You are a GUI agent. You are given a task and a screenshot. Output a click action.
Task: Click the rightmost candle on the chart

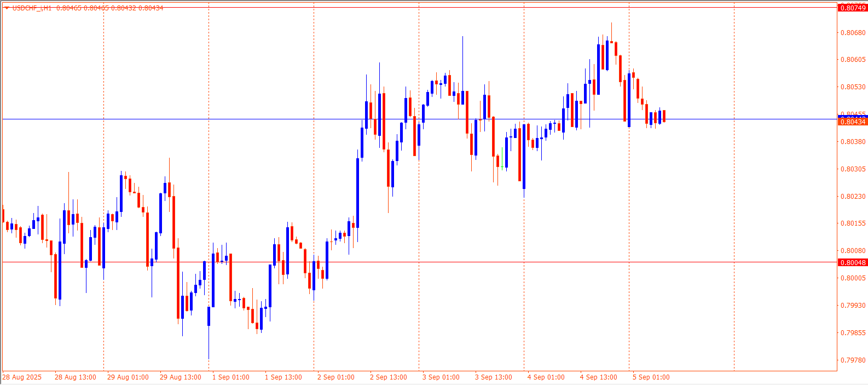[x=664, y=116]
